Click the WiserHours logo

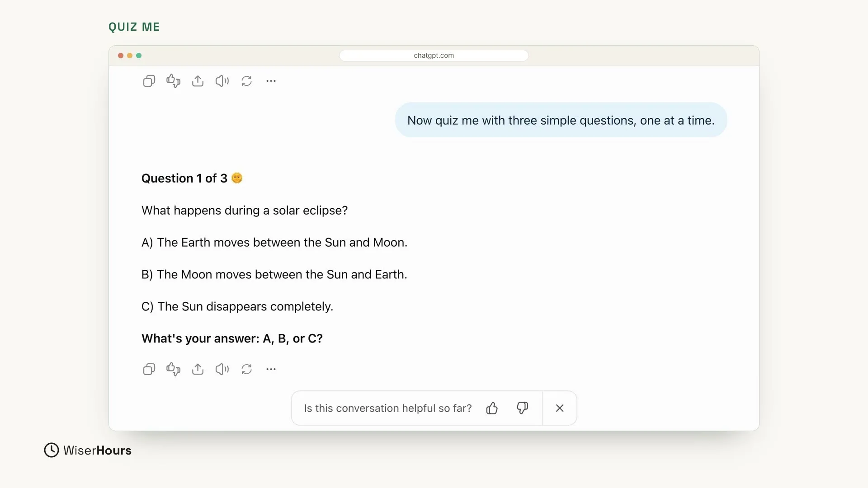[88, 450]
